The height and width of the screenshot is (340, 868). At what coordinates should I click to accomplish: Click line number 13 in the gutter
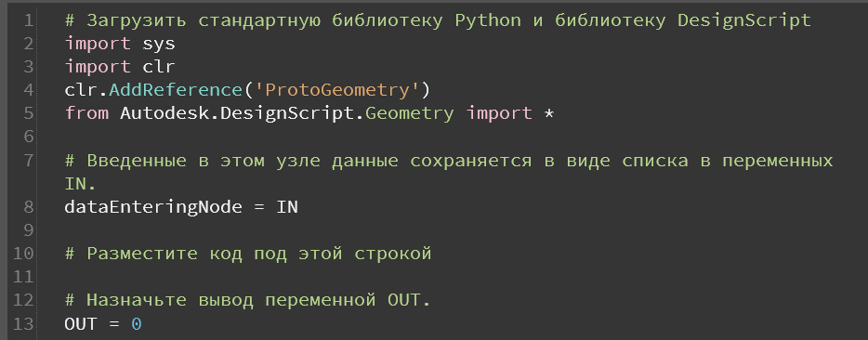23,324
